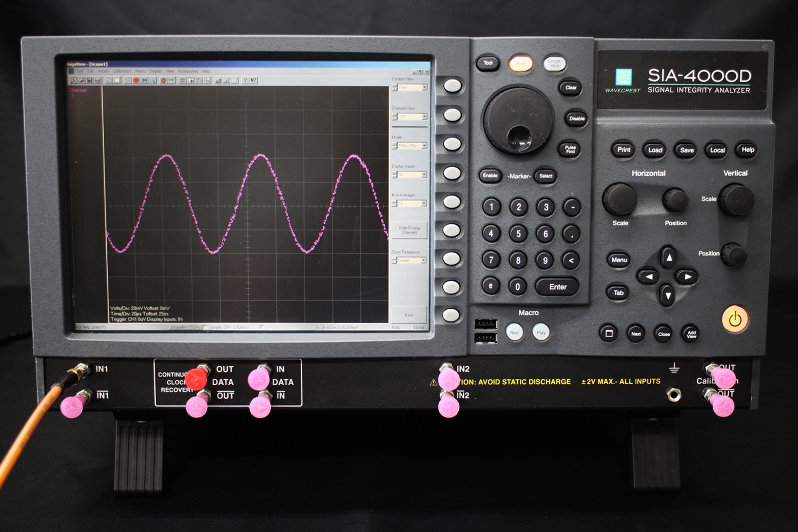Push the Marker Select button
798x532 pixels.
click(x=546, y=176)
